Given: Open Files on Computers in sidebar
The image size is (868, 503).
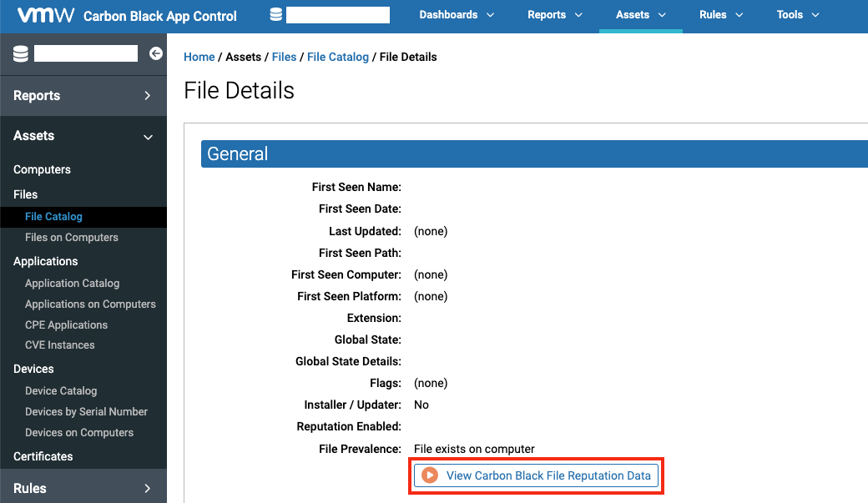Looking at the screenshot, I should [72, 238].
